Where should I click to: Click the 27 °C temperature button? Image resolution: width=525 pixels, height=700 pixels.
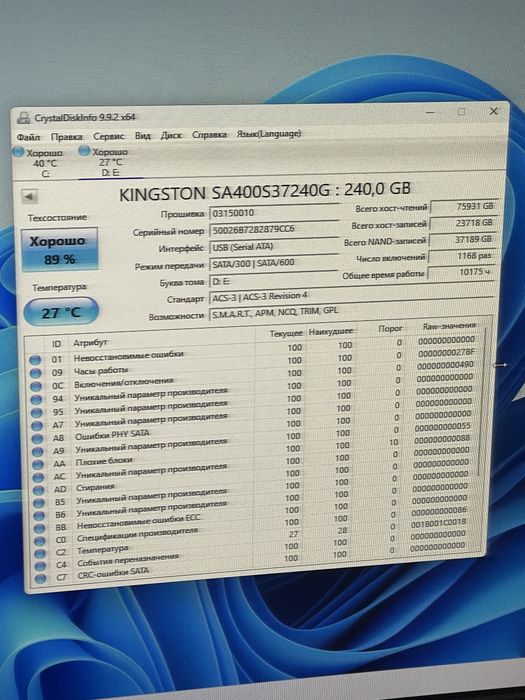[x=61, y=312]
